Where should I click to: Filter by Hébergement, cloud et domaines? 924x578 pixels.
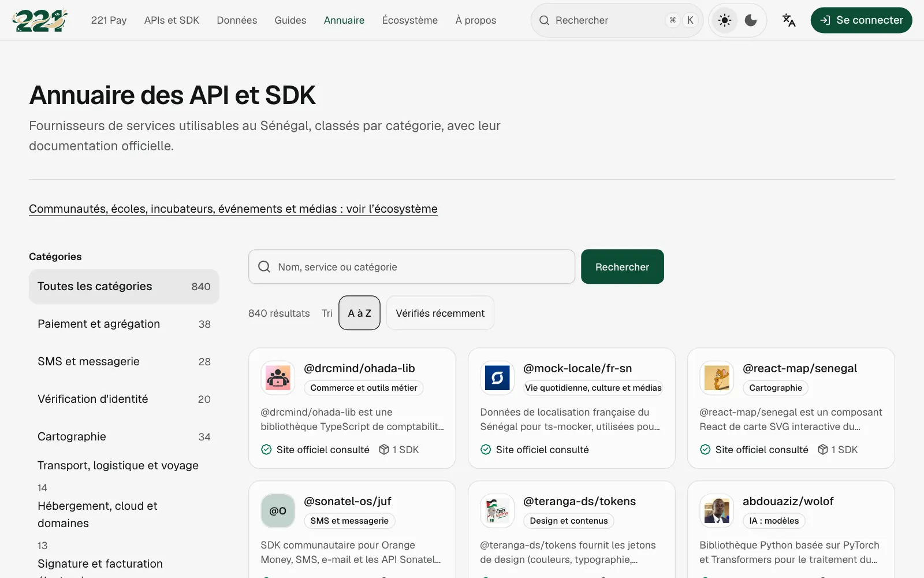tap(124, 525)
